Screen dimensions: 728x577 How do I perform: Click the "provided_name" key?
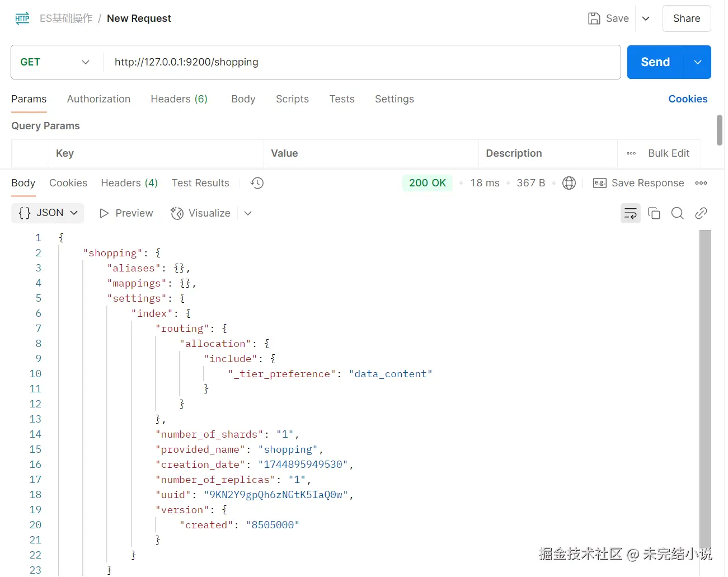point(200,449)
